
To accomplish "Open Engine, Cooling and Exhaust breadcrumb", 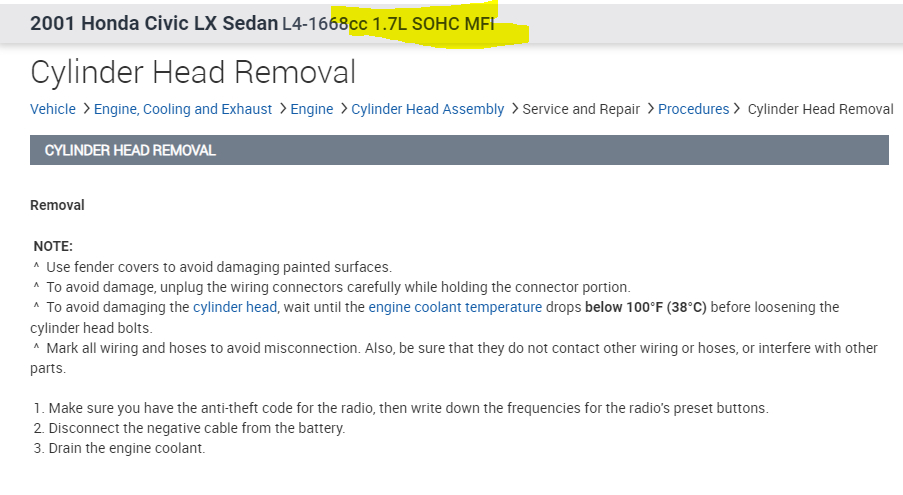I will (x=183, y=109).
